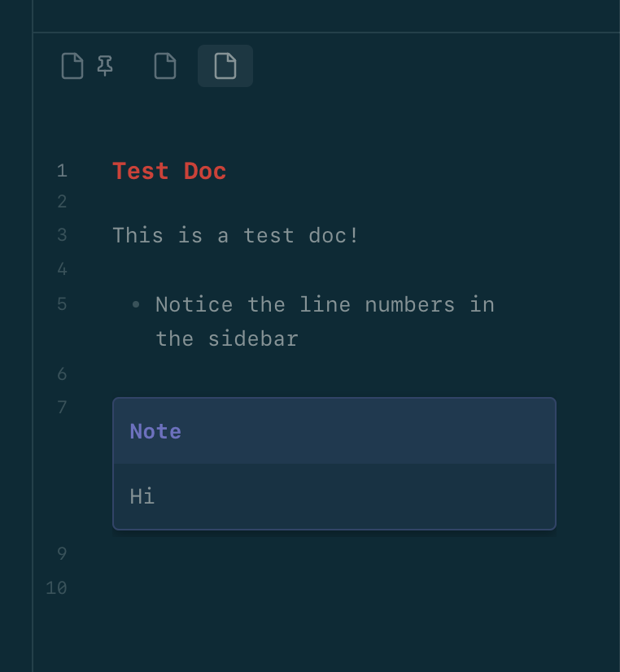Select line number 1 in the gutter
Image resolution: width=620 pixels, height=672 pixels.
tap(62, 171)
